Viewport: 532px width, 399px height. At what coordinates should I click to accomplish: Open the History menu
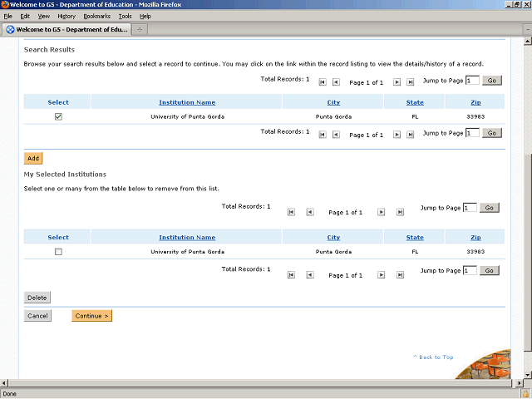pyautogui.click(x=66, y=16)
